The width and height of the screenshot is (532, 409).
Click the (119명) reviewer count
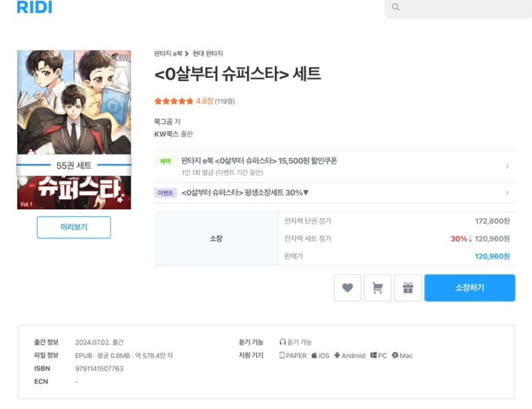coord(225,102)
